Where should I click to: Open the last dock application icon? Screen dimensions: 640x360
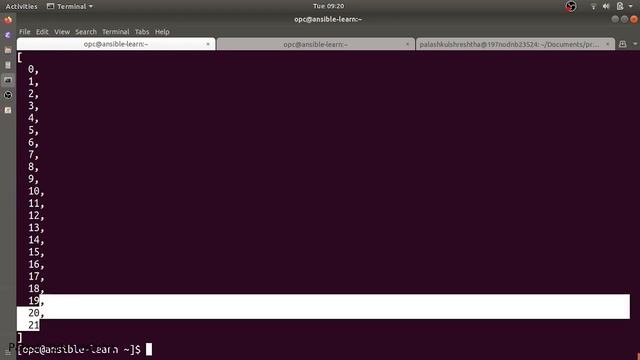point(8,110)
